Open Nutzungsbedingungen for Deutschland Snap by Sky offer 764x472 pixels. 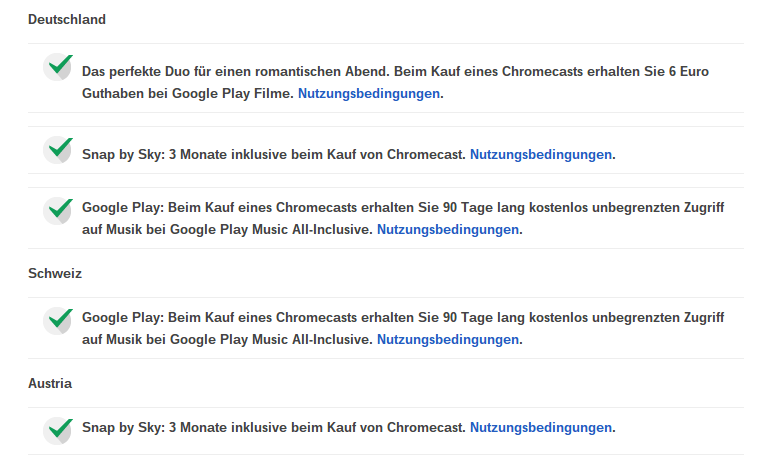coord(541,154)
